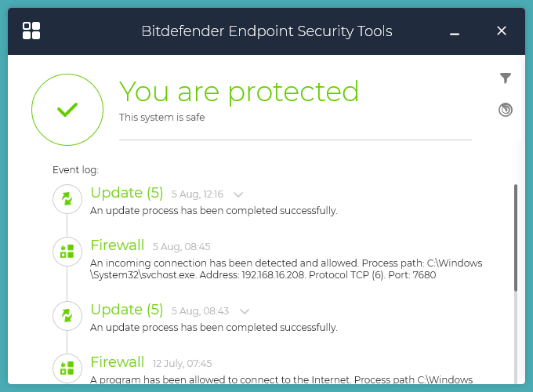Open the Firewall entry from 12 July
This screenshot has width=533, height=392.
point(118,361)
